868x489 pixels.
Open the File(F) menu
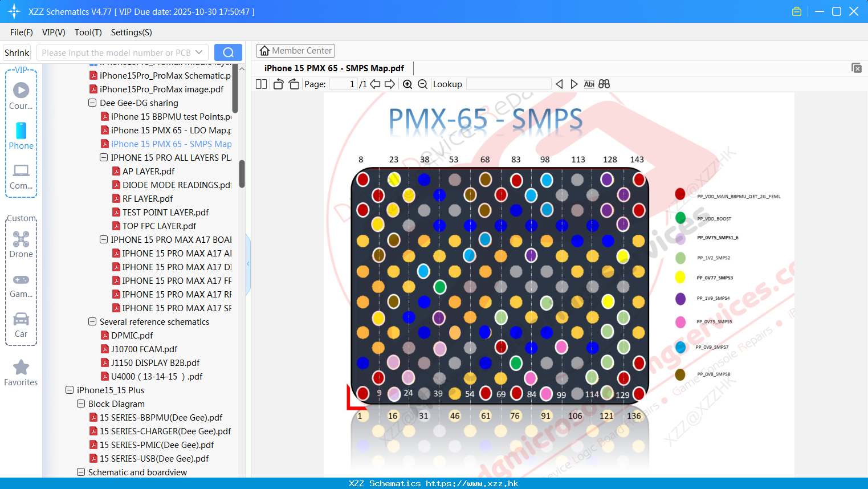[22, 32]
